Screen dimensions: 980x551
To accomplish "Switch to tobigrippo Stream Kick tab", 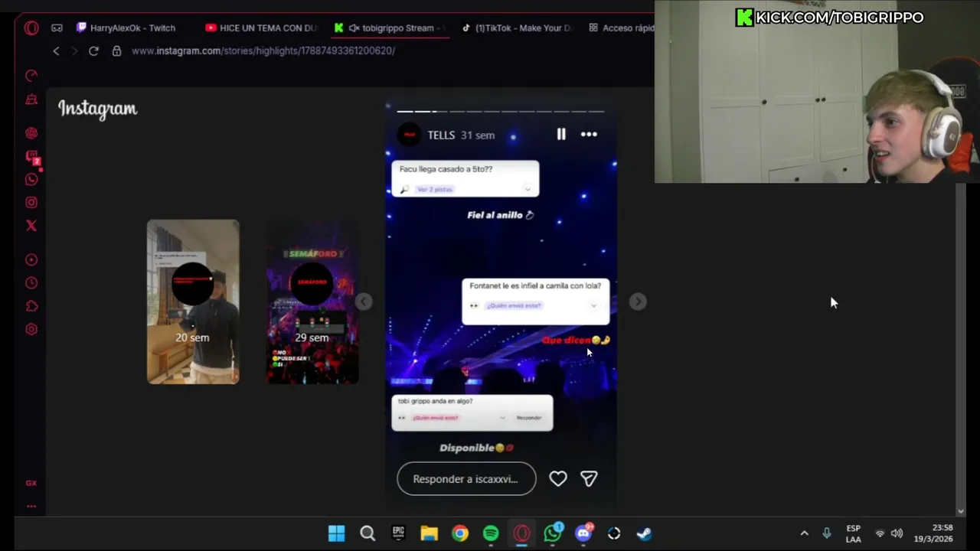I will coord(390,28).
